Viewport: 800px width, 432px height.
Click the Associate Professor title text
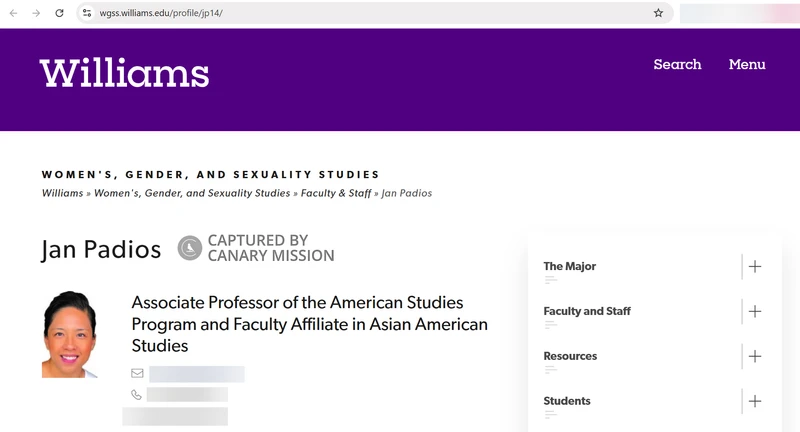pos(309,324)
